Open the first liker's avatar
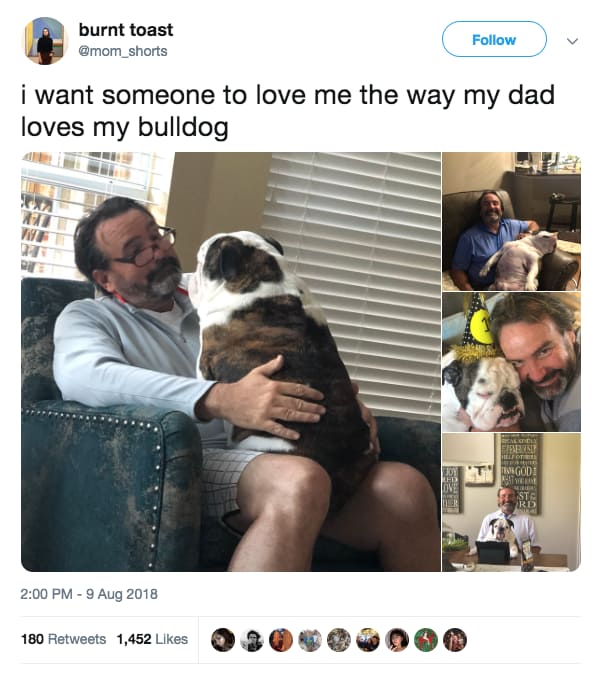 (x=223, y=640)
